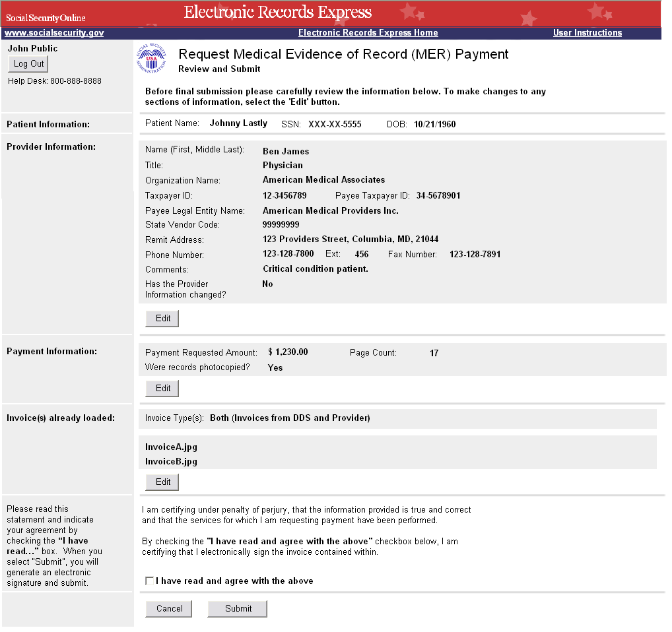Click the Help Desk: 800-888-8888 text
Screen dimensions: 672x632
(54, 81)
